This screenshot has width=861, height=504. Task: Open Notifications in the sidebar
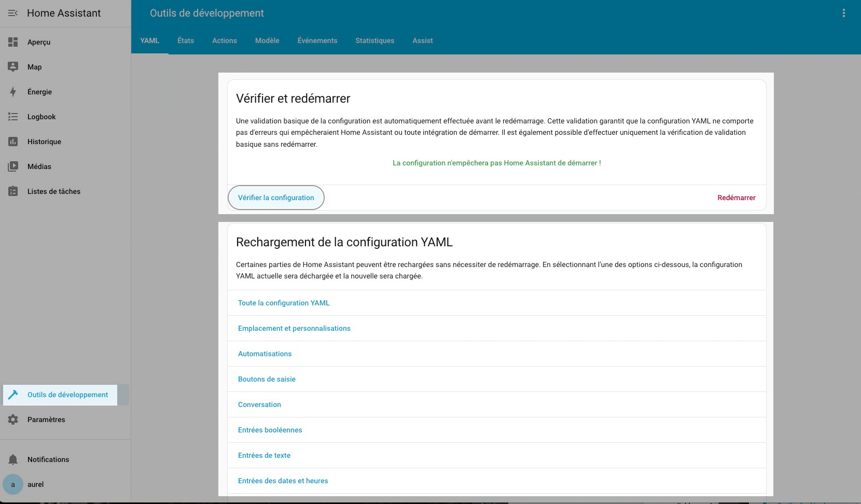(x=65, y=459)
